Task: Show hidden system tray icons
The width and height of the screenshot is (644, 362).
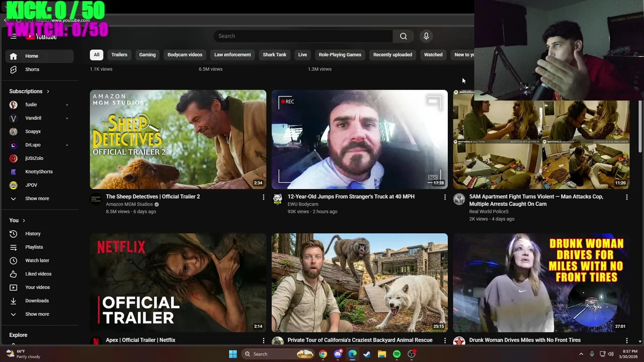Action: click(581, 354)
